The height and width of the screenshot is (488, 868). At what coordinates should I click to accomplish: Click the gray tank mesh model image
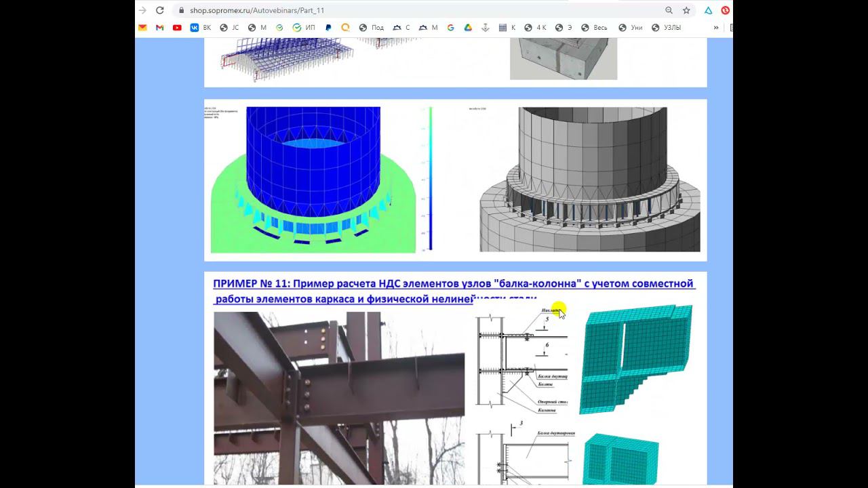tap(590, 180)
